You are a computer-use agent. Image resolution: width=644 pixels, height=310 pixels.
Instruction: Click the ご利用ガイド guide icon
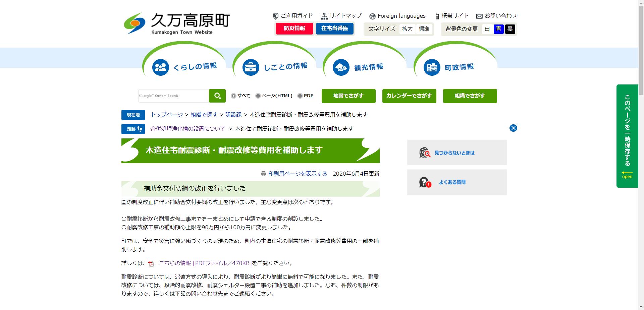275,16
